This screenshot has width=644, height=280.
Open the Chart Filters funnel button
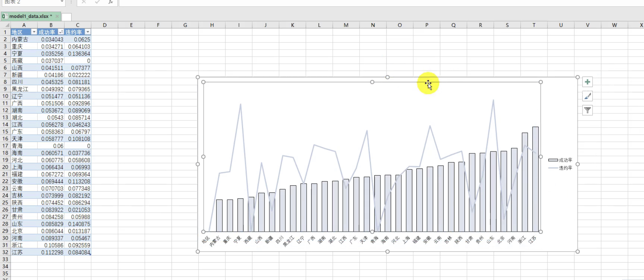click(x=587, y=110)
